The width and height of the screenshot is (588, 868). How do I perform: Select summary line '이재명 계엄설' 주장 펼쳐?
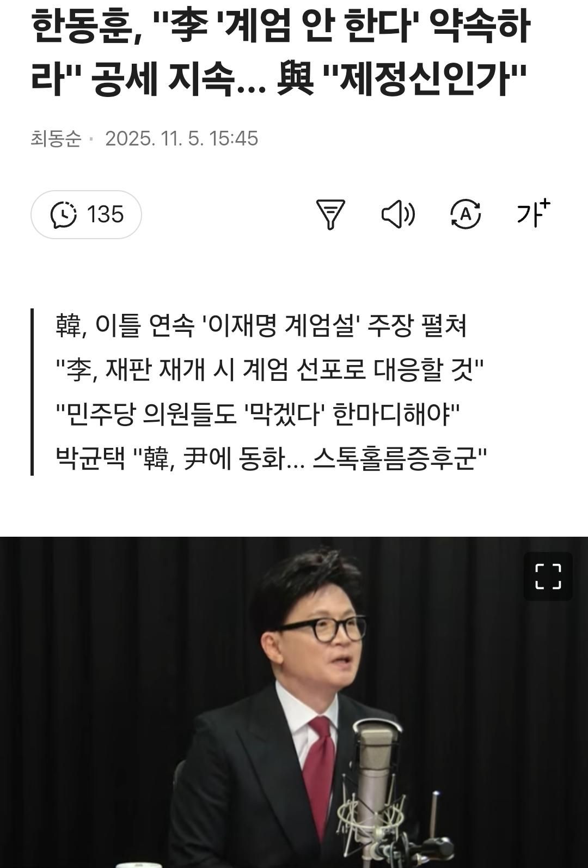coord(261,326)
